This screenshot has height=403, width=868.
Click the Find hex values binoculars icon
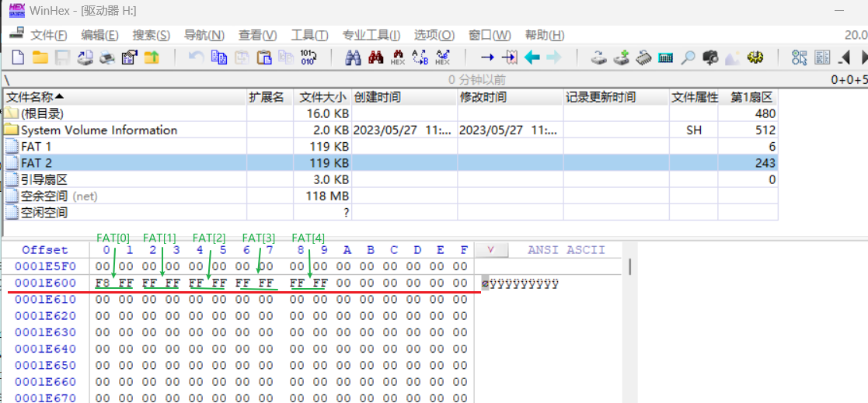[398, 57]
